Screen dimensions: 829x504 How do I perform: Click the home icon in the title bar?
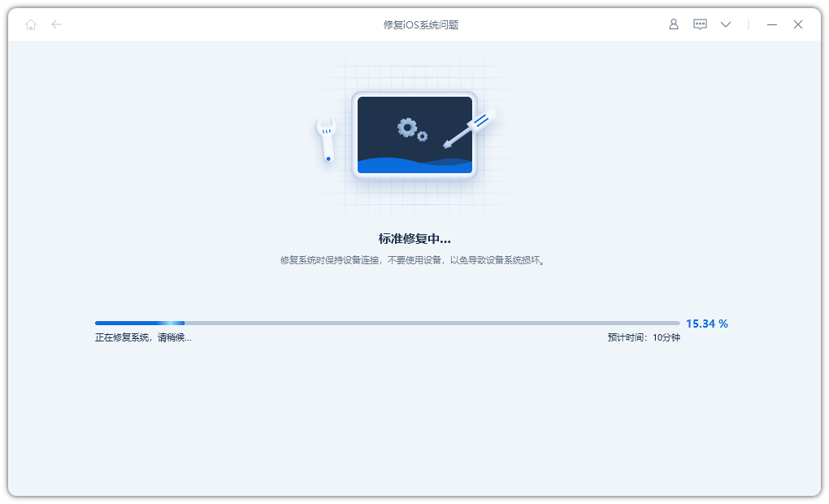[31, 24]
